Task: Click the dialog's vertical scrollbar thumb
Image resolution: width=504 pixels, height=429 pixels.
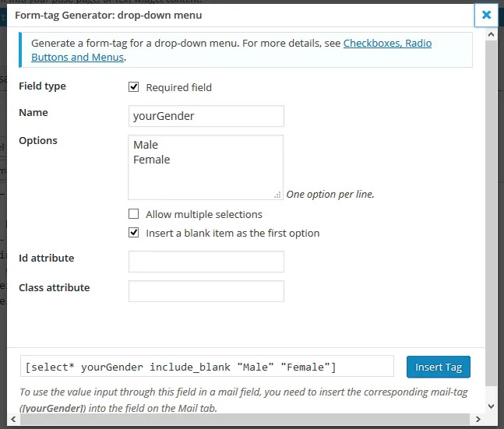Action: point(490,210)
